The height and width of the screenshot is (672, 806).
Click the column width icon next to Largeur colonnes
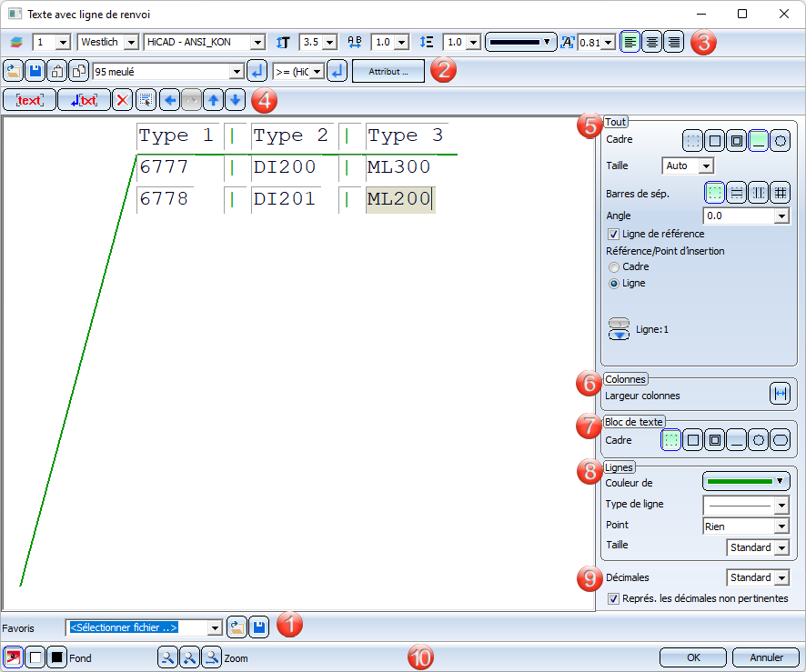coord(780,394)
